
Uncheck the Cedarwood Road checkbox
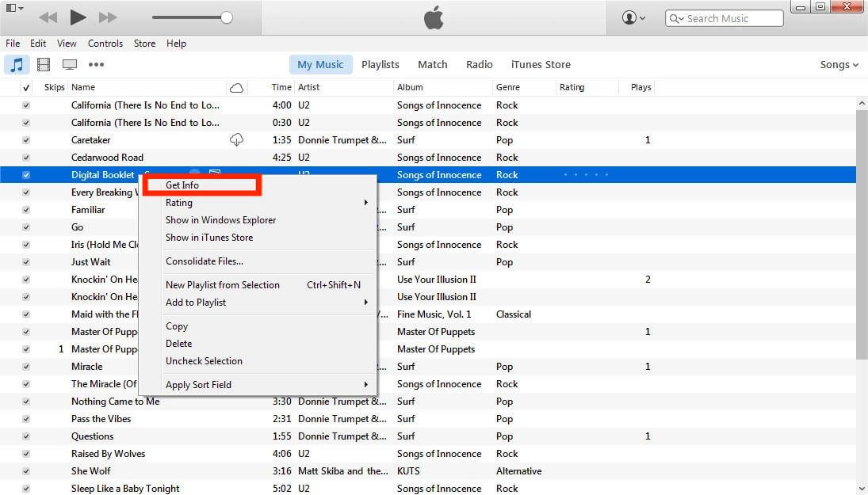click(x=26, y=158)
